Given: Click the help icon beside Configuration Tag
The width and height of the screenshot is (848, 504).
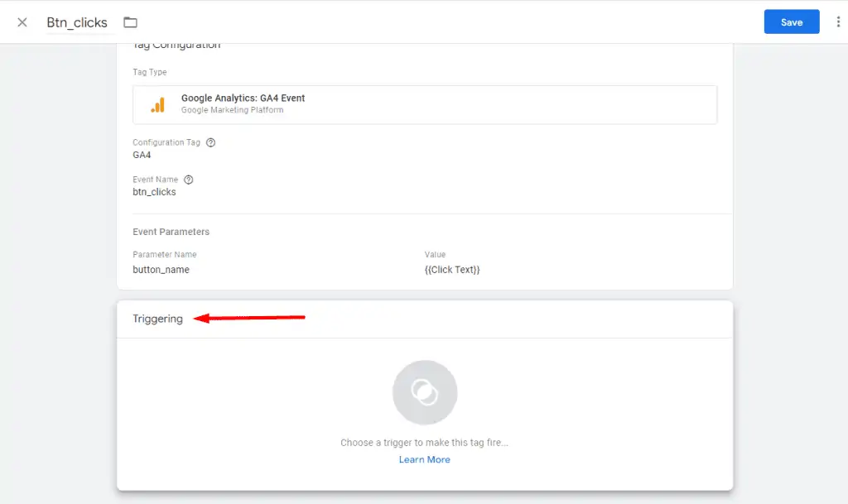Looking at the screenshot, I should point(210,142).
